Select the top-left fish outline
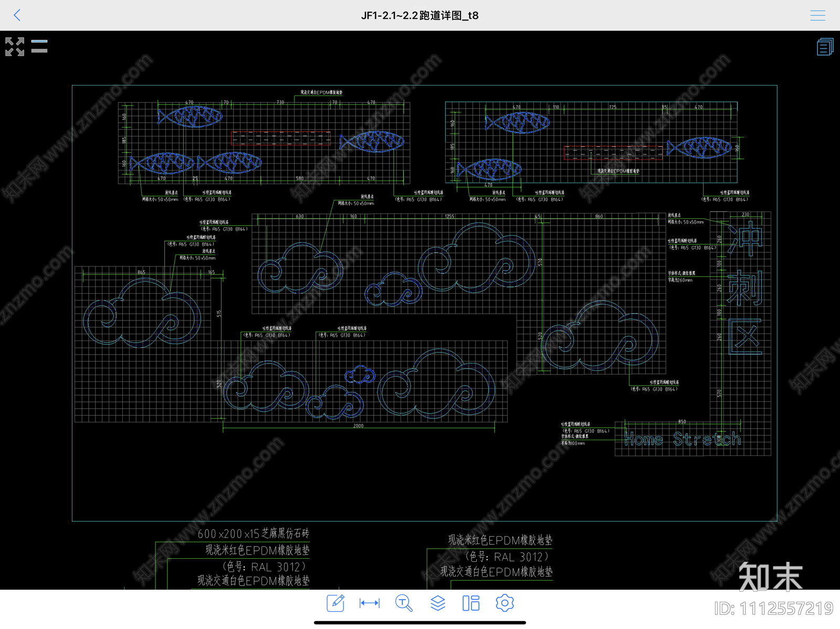The width and height of the screenshot is (840, 629). coord(190,116)
